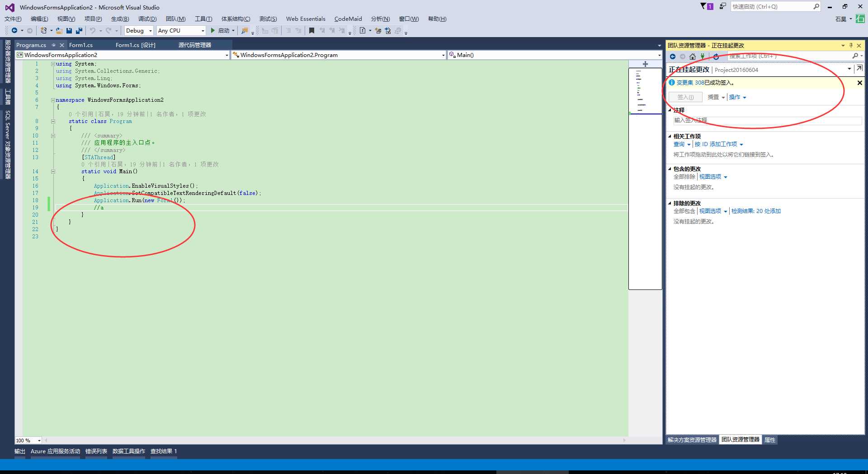
Task: Click the split editor icon above the scrollbar
Action: pos(645,64)
